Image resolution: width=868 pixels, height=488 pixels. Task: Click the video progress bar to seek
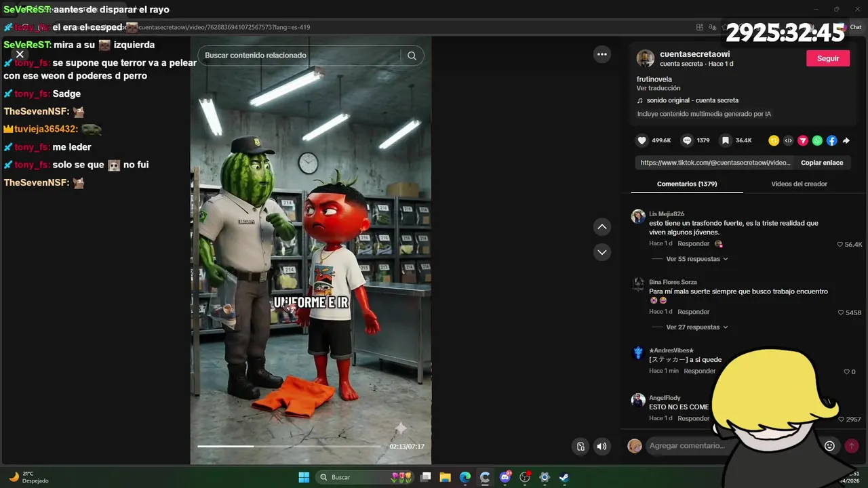click(289, 446)
